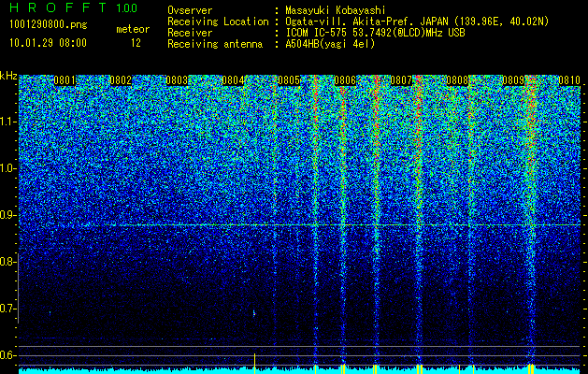Click the 1.1 frequency axis label
Viewport: 588px width, 374px height.
[8, 122]
